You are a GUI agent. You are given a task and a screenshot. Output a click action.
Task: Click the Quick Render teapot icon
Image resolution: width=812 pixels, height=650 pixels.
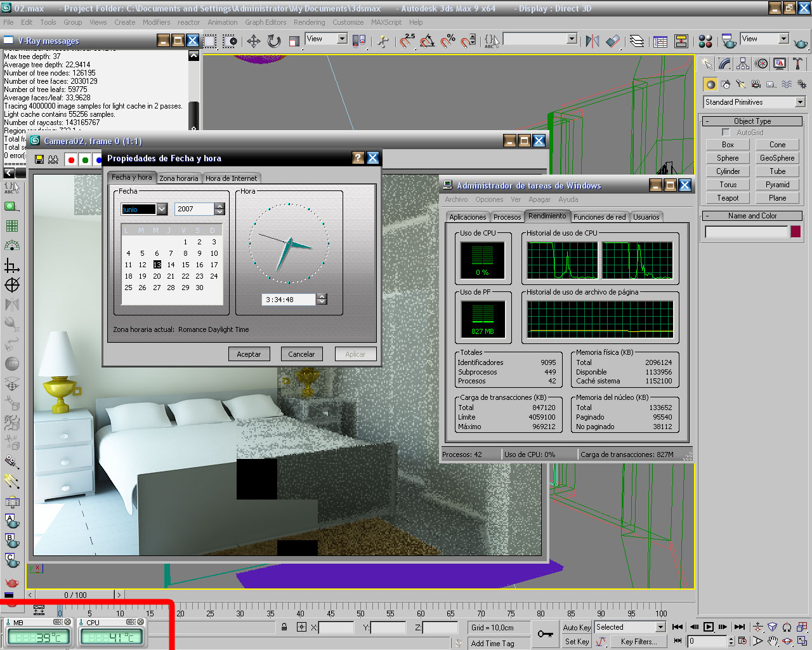point(801,43)
